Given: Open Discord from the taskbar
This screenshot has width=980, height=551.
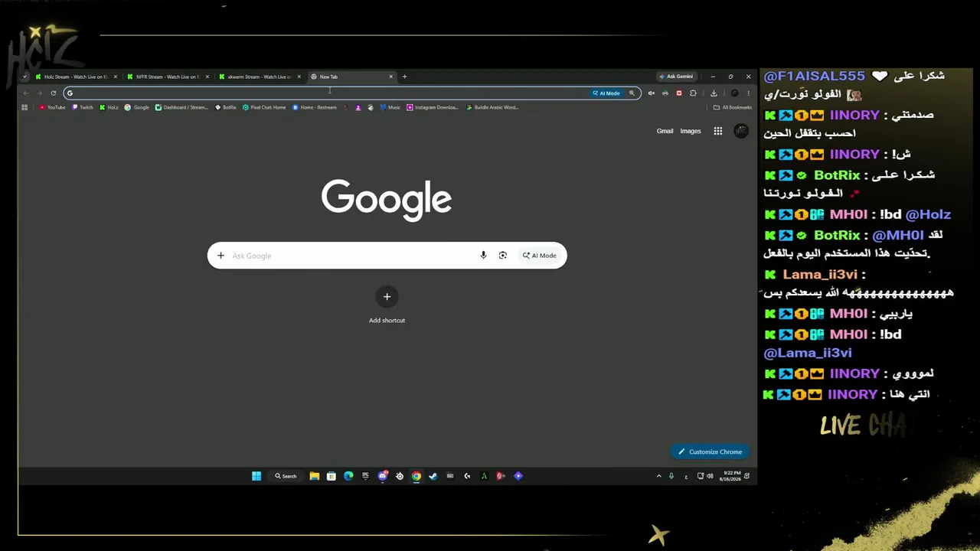Looking at the screenshot, I should [383, 476].
